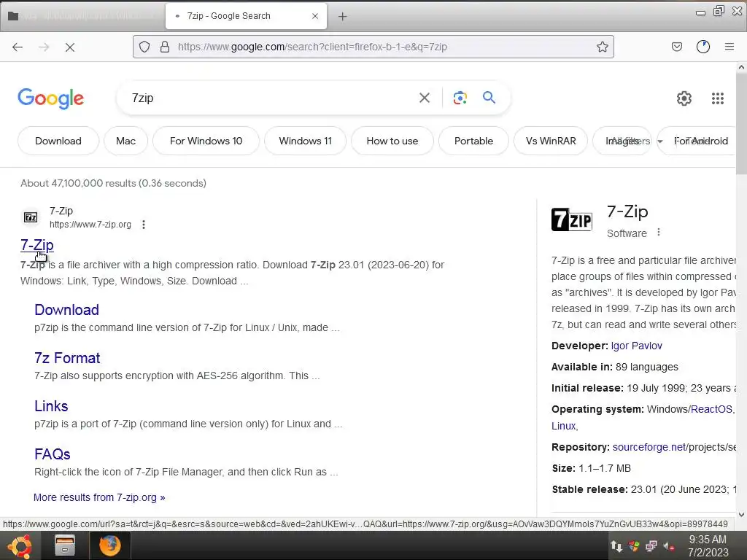Go back to previous page
Viewport: 747px width, 560px height.
click(x=18, y=47)
